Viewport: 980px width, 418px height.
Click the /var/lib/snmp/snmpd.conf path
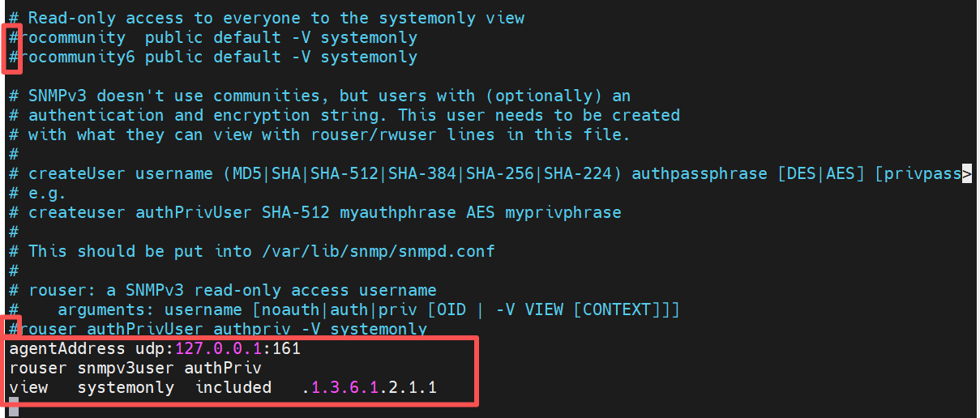pyautogui.click(x=378, y=251)
